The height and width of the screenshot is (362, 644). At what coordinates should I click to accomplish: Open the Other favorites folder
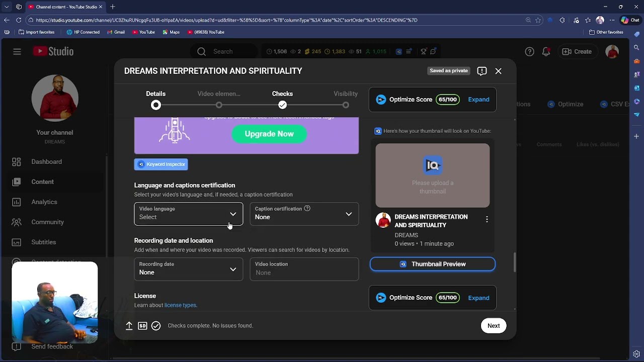606,32
